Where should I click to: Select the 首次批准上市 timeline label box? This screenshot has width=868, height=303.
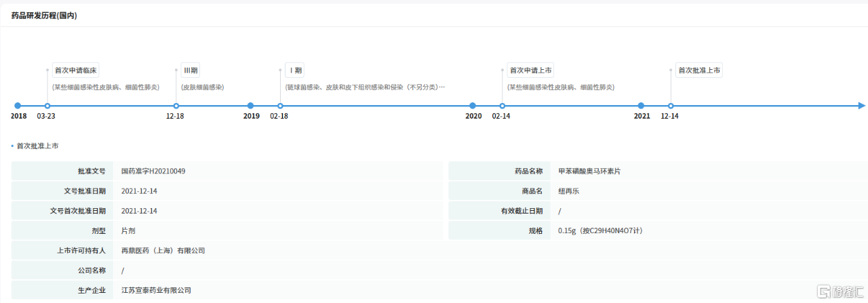pyautogui.click(x=699, y=70)
